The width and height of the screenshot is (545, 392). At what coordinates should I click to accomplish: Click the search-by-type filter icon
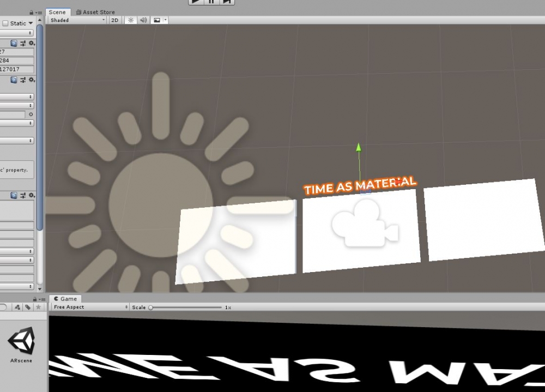(x=17, y=307)
